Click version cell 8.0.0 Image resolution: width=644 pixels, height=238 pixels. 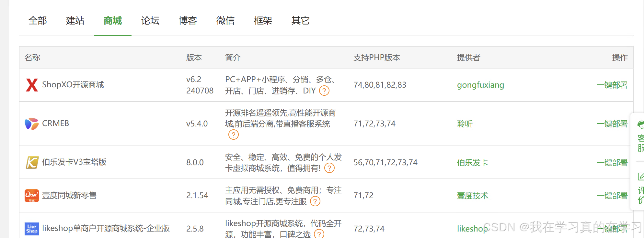(x=195, y=163)
